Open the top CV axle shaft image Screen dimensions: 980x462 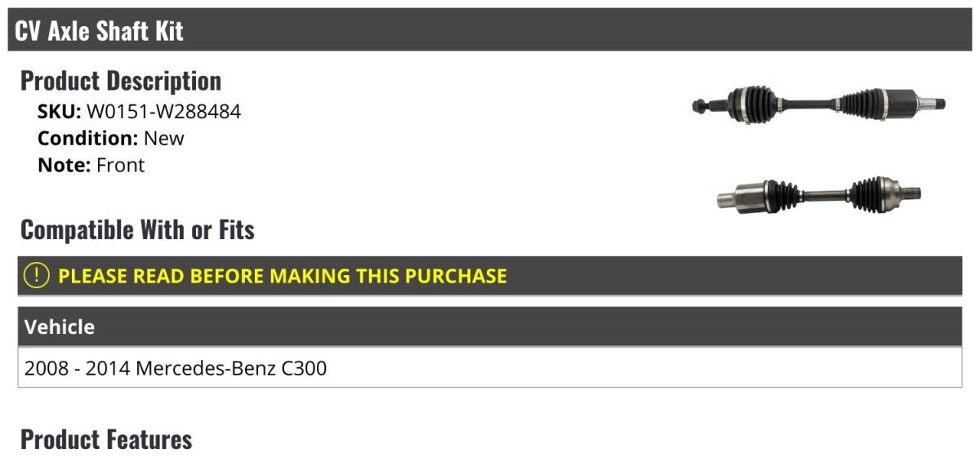(819, 104)
